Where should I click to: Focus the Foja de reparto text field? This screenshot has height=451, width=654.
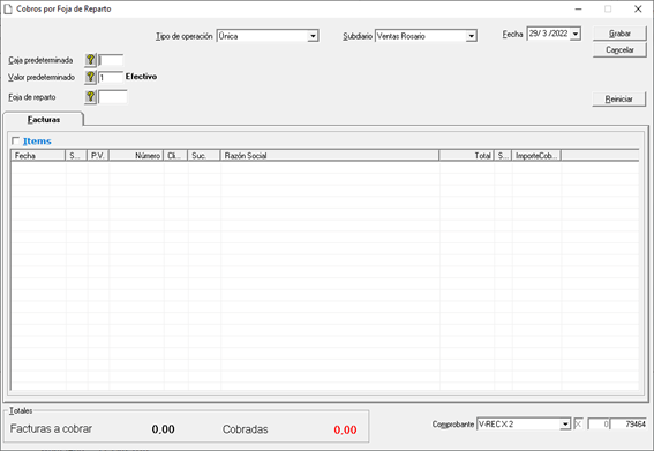point(113,97)
